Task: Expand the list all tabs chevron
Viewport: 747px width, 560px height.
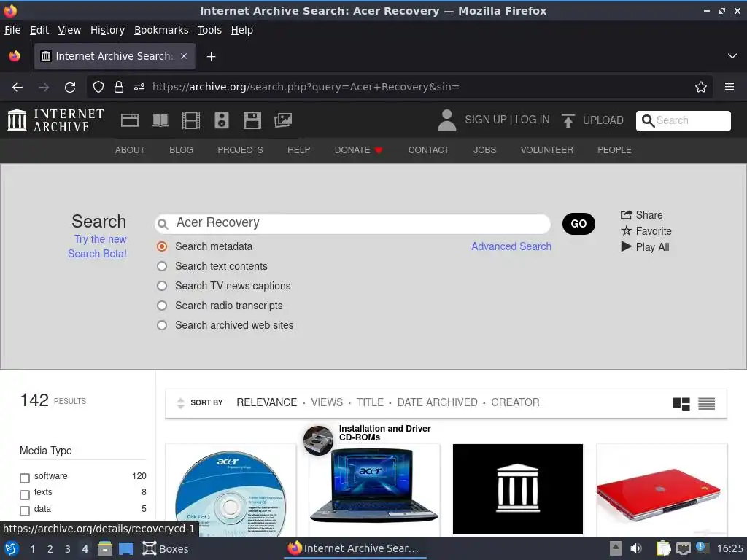Action: [732, 56]
